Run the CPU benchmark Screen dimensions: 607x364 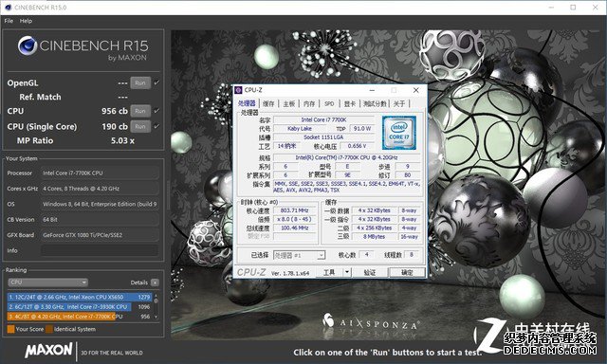click(x=140, y=111)
